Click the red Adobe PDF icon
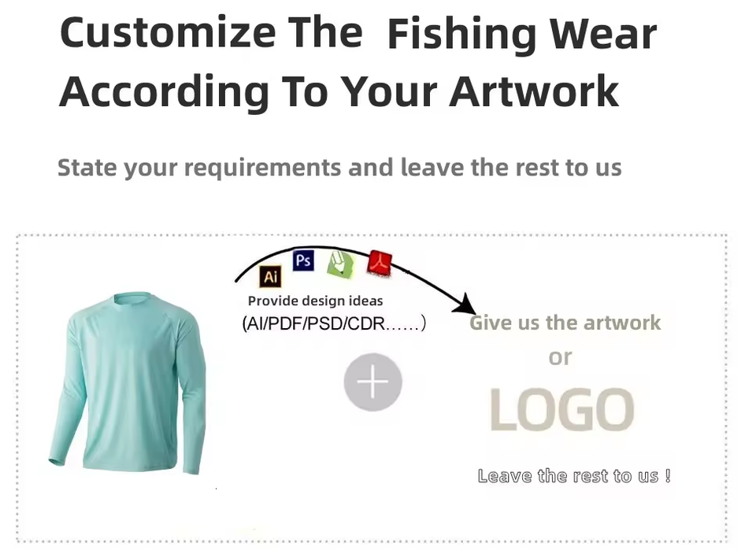This screenshot has width=756, height=550. tap(380, 264)
